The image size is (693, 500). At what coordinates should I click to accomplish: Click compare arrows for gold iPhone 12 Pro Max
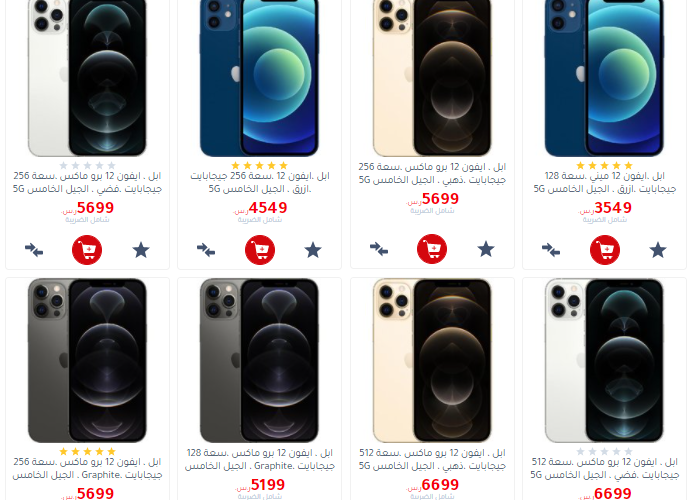pyautogui.click(x=379, y=249)
